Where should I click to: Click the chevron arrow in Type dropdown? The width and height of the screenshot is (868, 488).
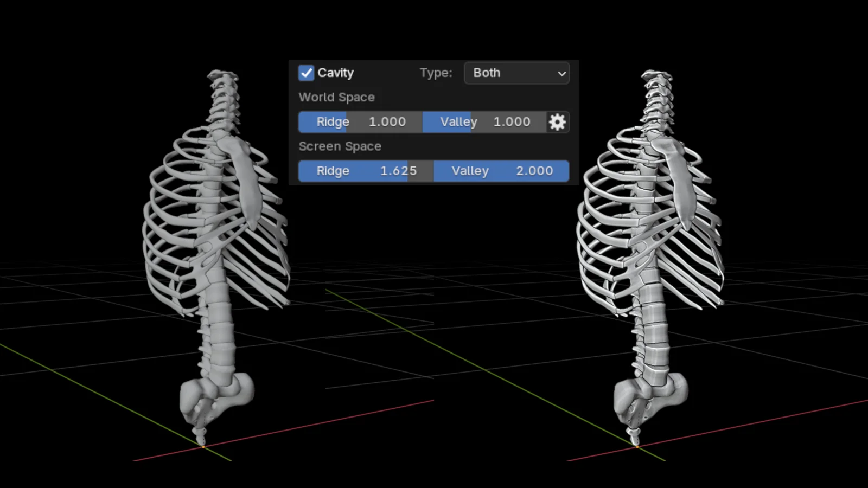pyautogui.click(x=561, y=73)
